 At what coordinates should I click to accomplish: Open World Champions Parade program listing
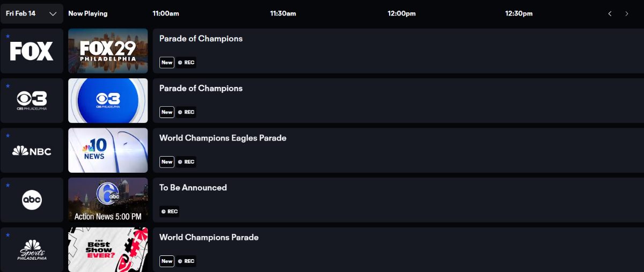pos(209,237)
